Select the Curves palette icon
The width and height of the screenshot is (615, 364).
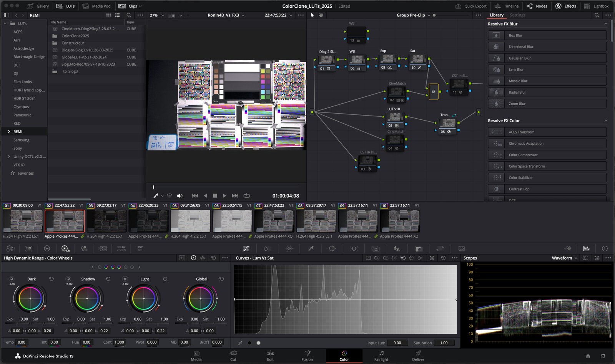coord(246,248)
